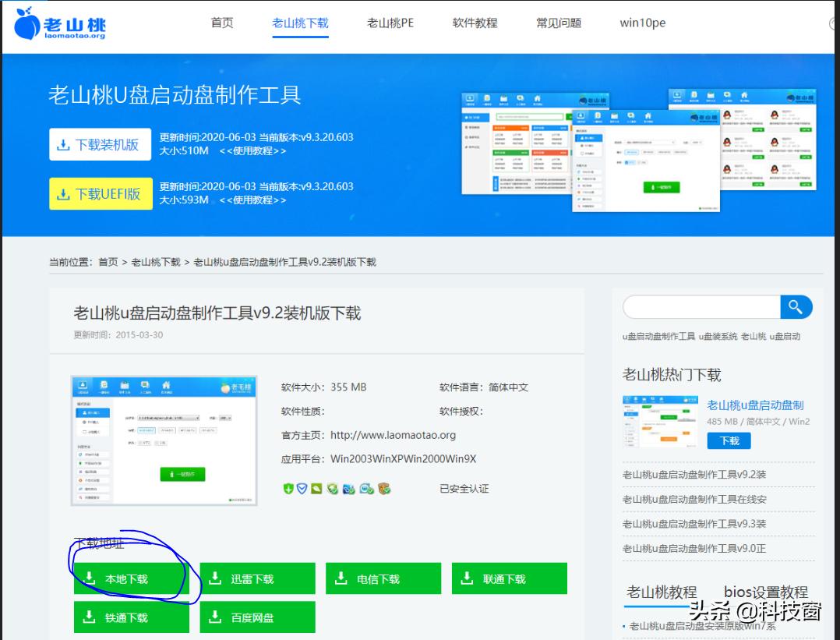Select 常见问题 in the navigation bar
This screenshot has width=840, height=640.
coord(559,23)
